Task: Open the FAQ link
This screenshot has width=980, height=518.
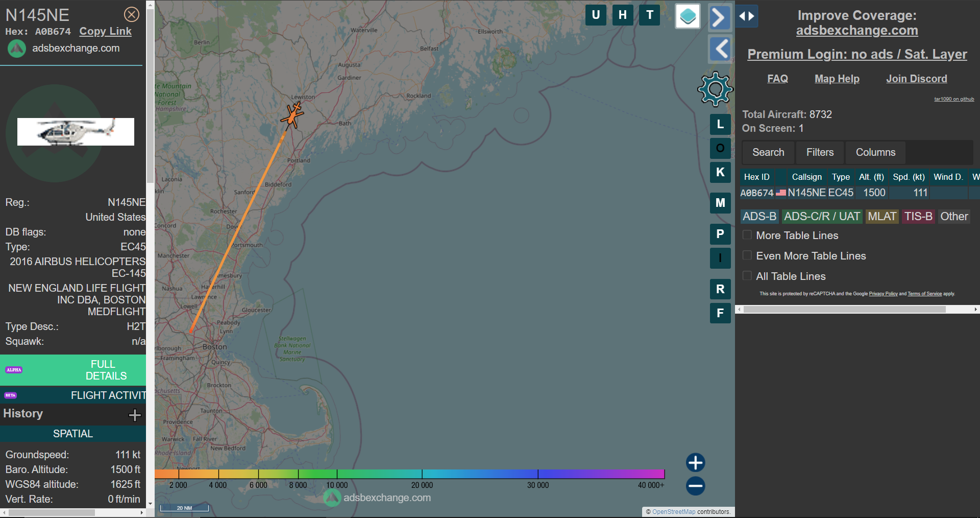Action: coord(777,79)
